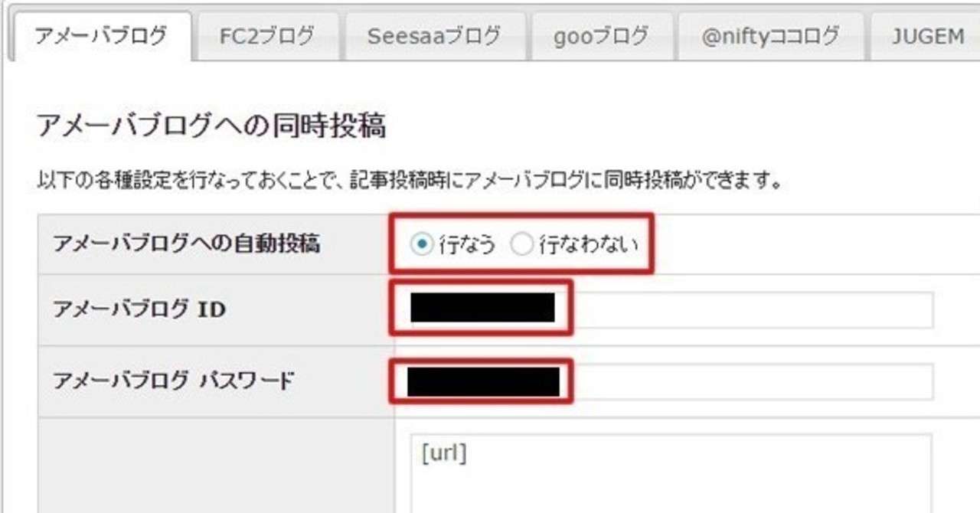Switch to the FC2ブログ tab
This screenshot has width=980, height=513.
(x=266, y=35)
